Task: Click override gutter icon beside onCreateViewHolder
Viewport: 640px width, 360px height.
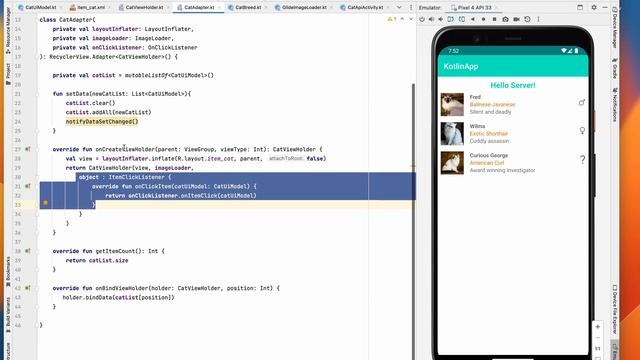Action: click(28, 149)
